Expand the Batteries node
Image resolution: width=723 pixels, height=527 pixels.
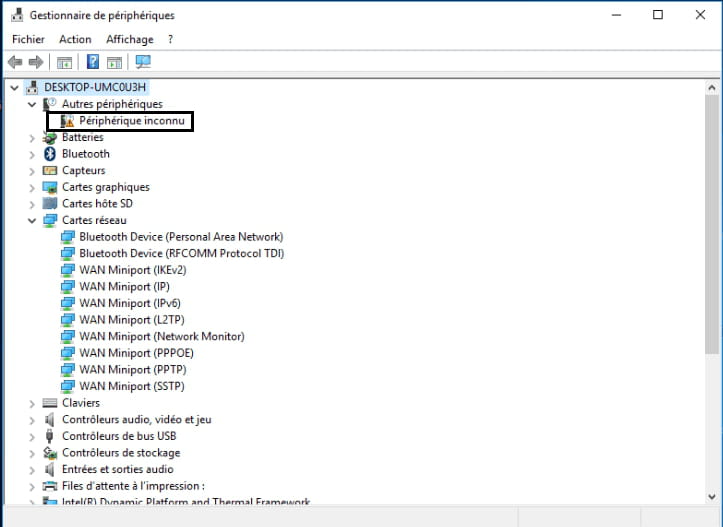tap(32, 138)
